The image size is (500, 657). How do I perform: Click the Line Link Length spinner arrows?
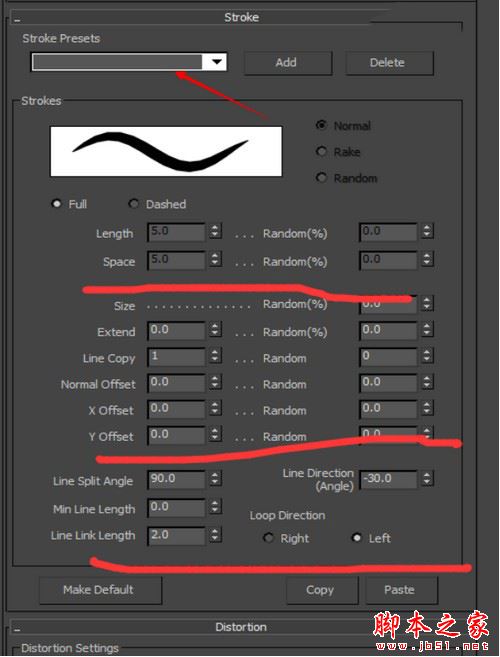coord(215,535)
